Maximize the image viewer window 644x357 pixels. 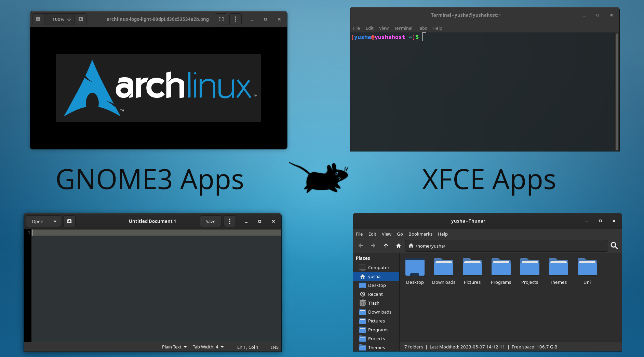[266, 19]
